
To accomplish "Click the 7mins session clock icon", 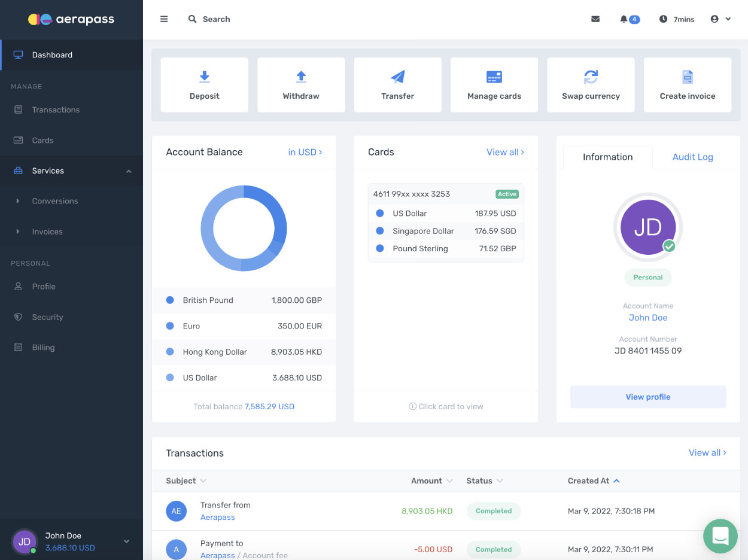I will click(x=663, y=19).
